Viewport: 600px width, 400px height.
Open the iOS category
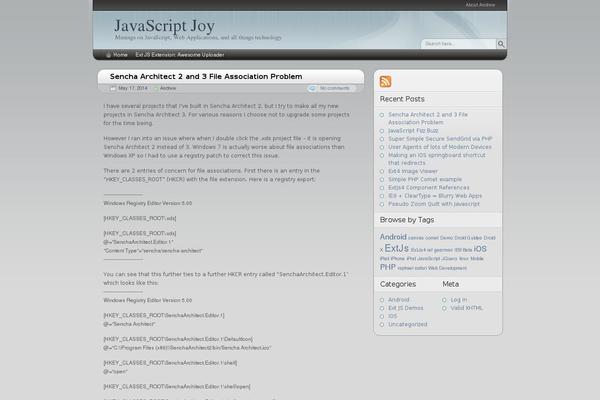pos(393,316)
